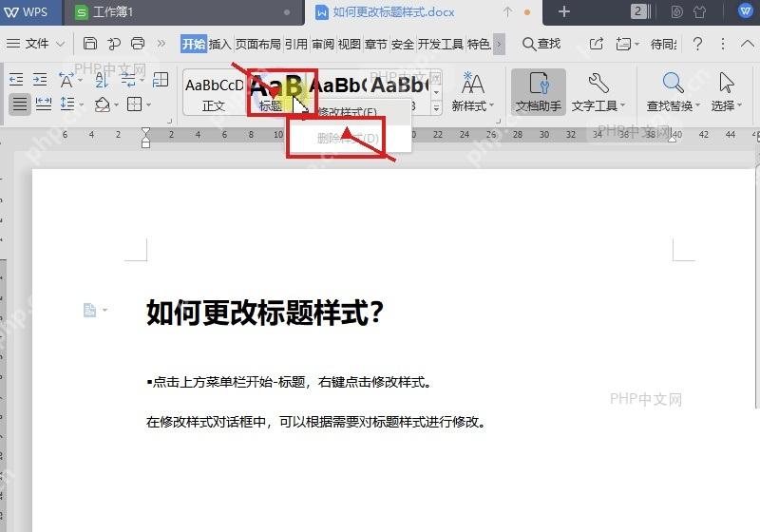This screenshot has height=532, width=760.
Task: Click the export-to-PDF icon beside Save
Action: (114, 44)
